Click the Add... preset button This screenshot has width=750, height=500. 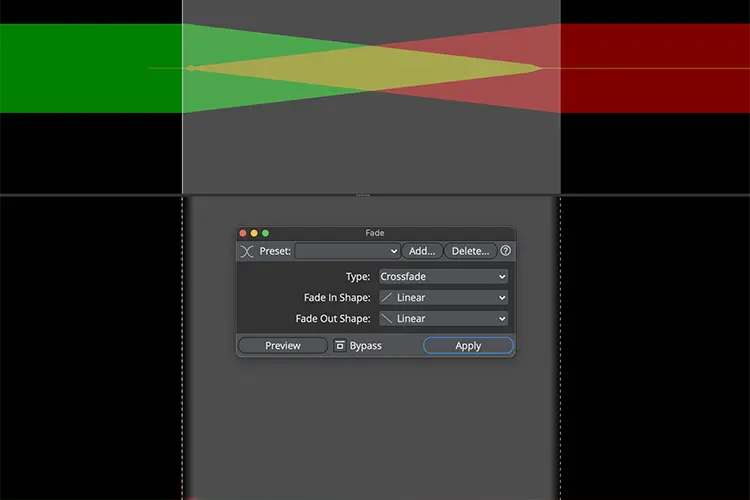click(422, 251)
